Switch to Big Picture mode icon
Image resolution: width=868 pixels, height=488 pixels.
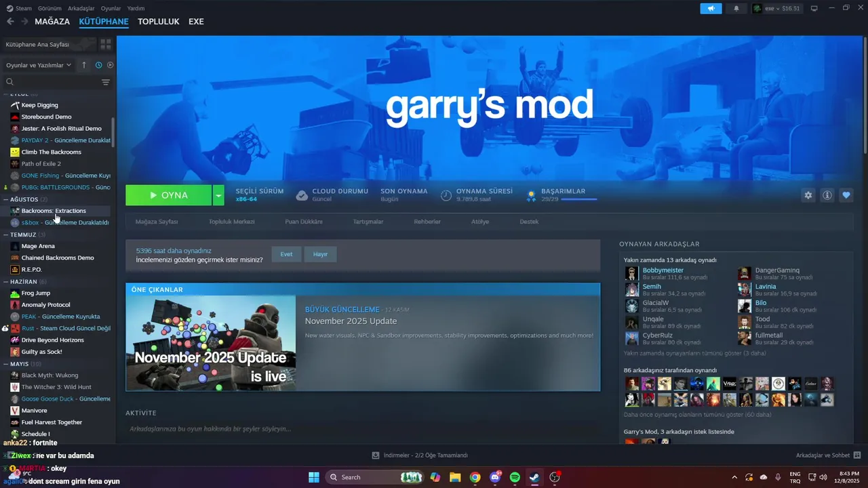(814, 8)
